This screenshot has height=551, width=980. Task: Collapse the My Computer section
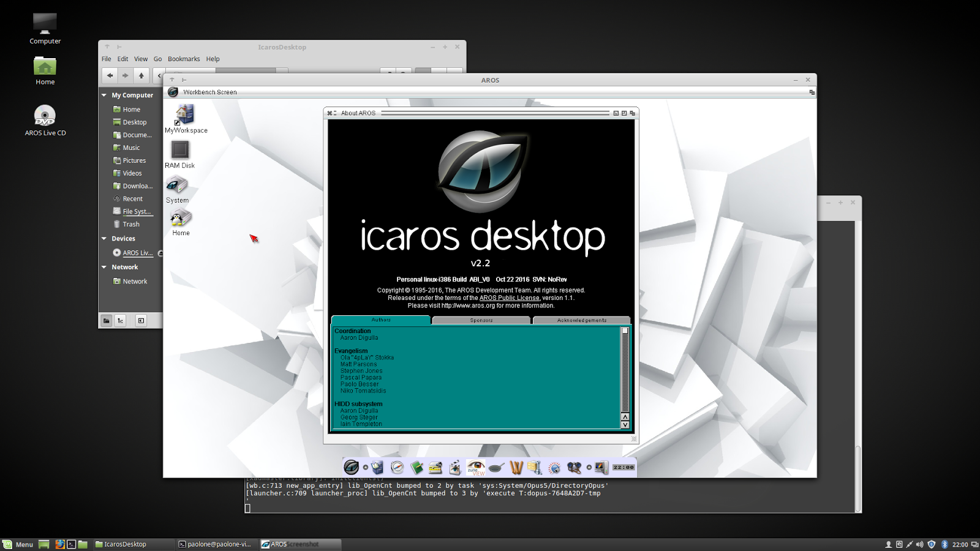(104, 96)
